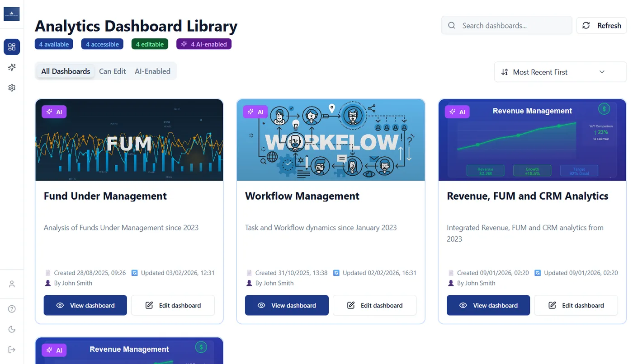
Task: Edit dashboard for Revenue, FUM and CRM Analytics
Action: pyautogui.click(x=576, y=305)
